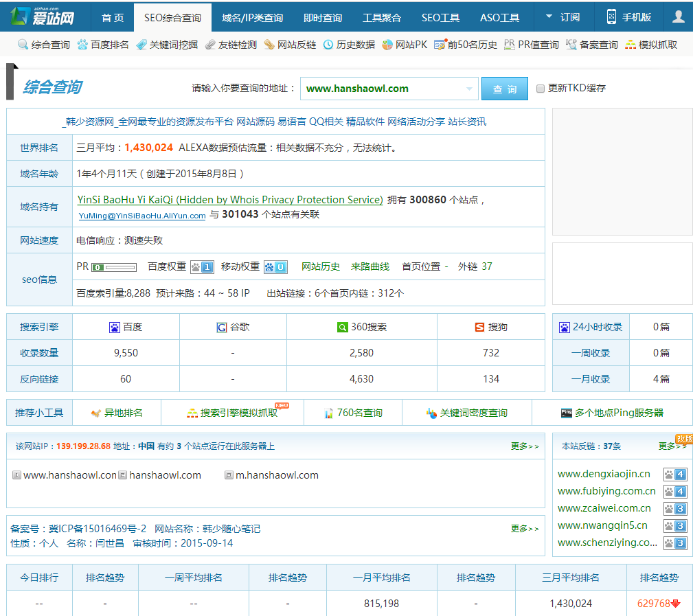Open the 工具聚合 tab
Screen dimensions: 693x616
pos(381,18)
